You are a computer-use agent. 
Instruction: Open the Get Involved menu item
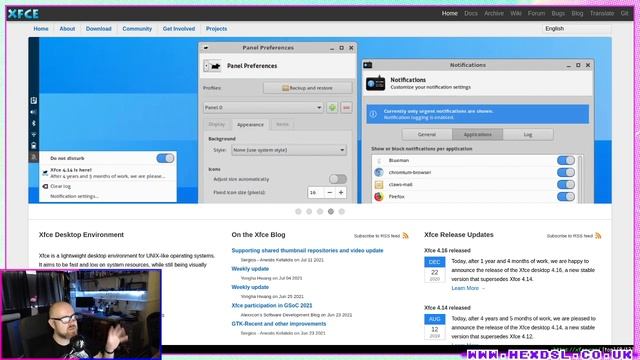point(179,29)
